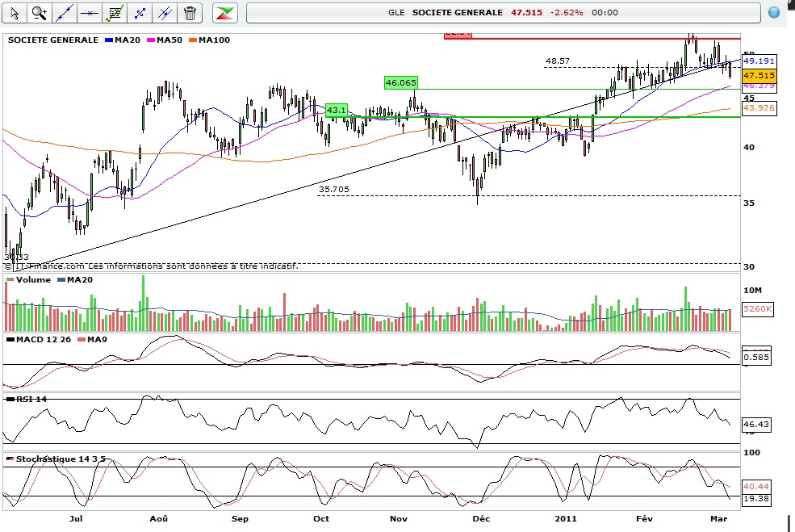The image size is (795, 532).
Task: Click the SOCIETE GENERALE chart title
Action: (x=53, y=40)
